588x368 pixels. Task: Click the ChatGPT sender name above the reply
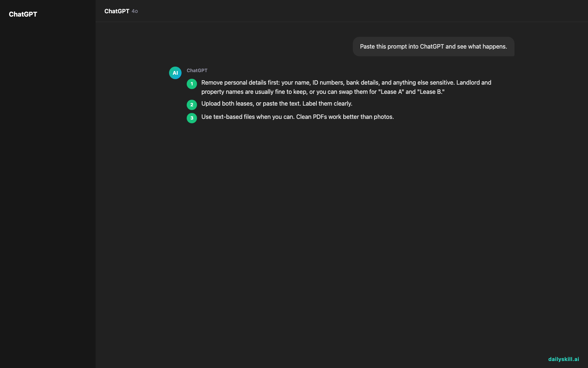[x=197, y=70]
